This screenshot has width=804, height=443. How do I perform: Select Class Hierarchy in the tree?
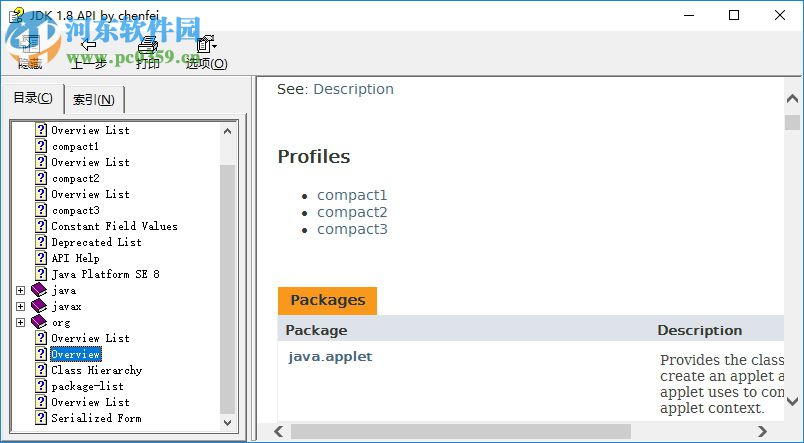96,370
